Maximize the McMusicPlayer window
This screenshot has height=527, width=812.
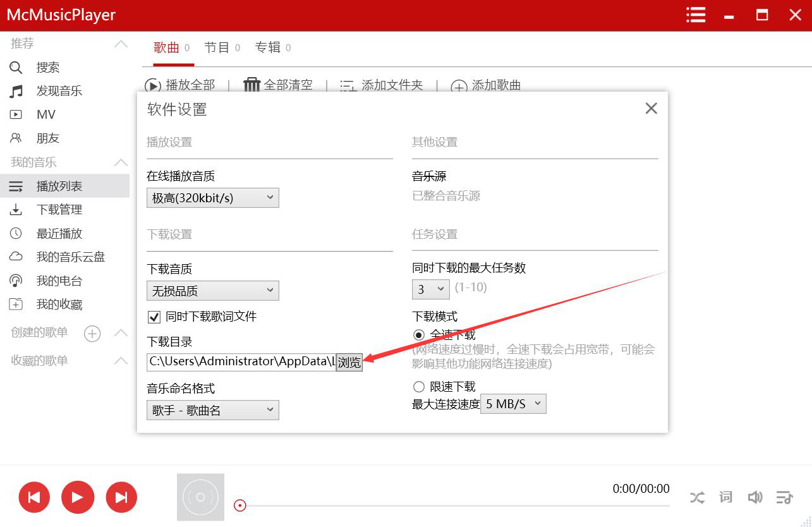pyautogui.click(x=763, y=15)
